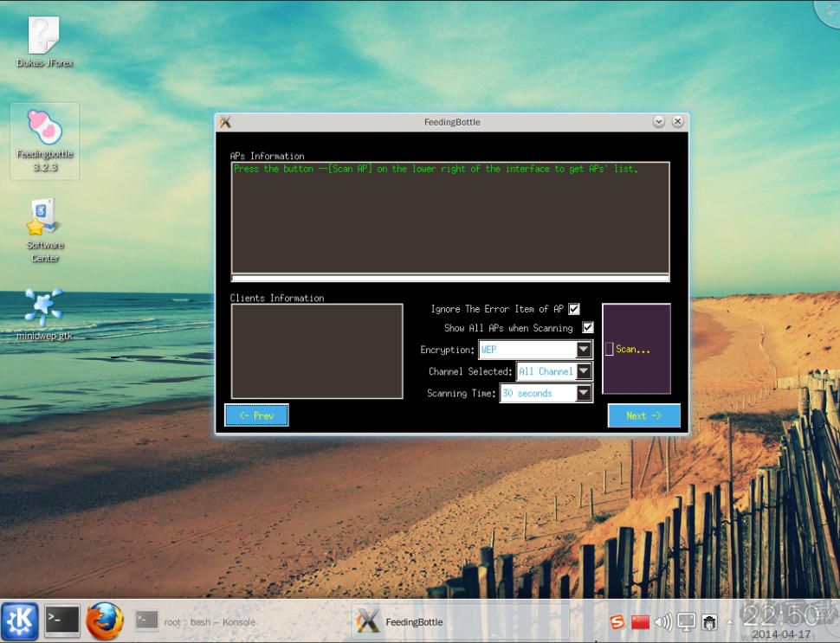Open the clipboard manager tray icon
The image size is (840, 643).
click(709, 620)
